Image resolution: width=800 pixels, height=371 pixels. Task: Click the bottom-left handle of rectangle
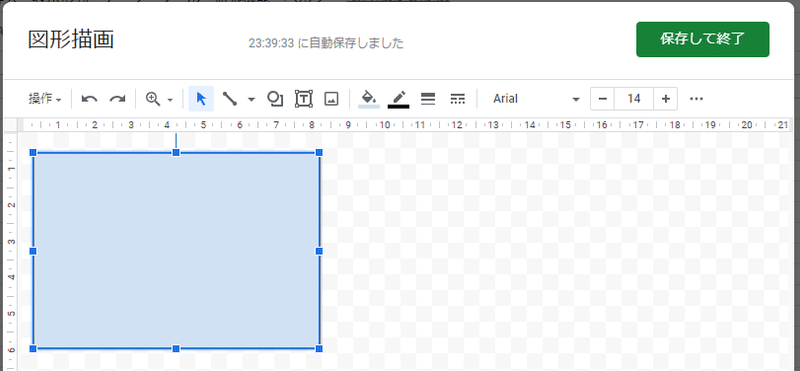(33, 349)
